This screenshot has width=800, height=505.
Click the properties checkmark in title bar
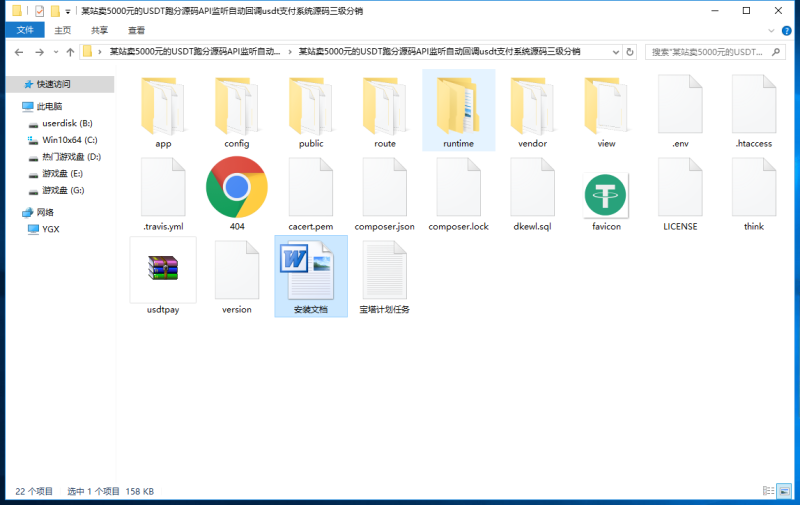pos(39,11)
